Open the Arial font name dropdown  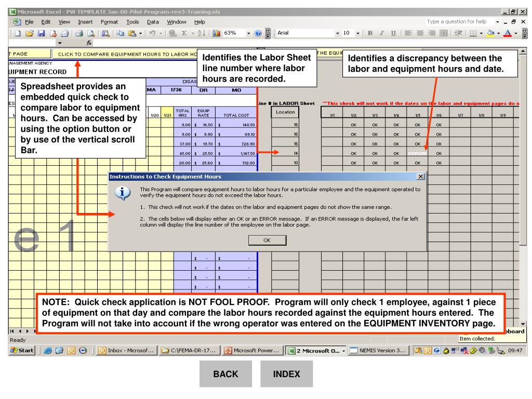pos(337,33)
